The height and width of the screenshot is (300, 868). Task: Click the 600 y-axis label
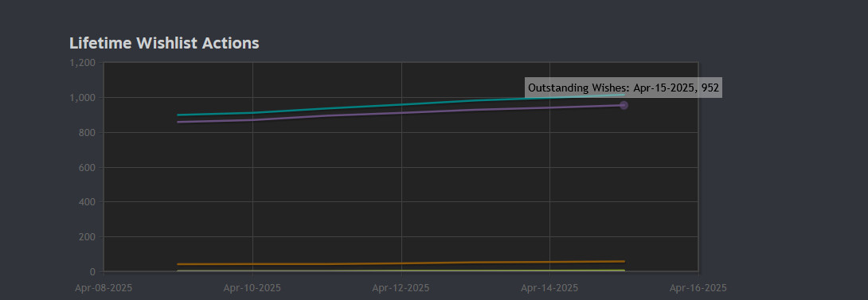[88, 168]
